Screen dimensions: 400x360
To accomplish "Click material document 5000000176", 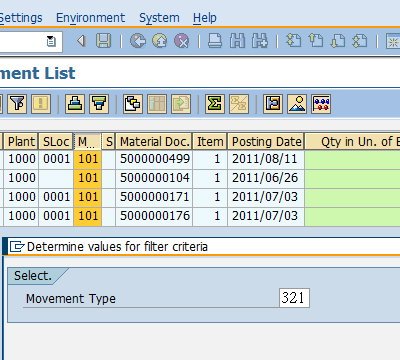I will (154, 216).
